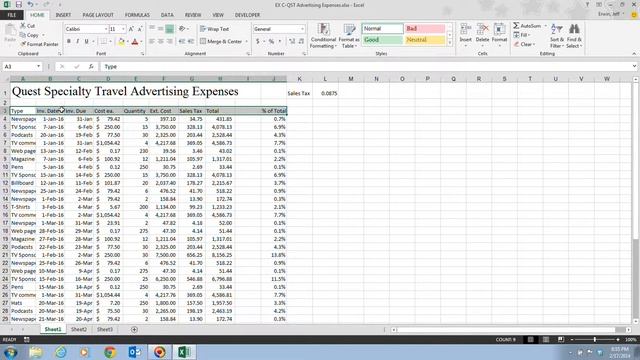Viewport: 640px width, 360px height.
Task: Click Increase Font Size icon
Action: [131, 29]
